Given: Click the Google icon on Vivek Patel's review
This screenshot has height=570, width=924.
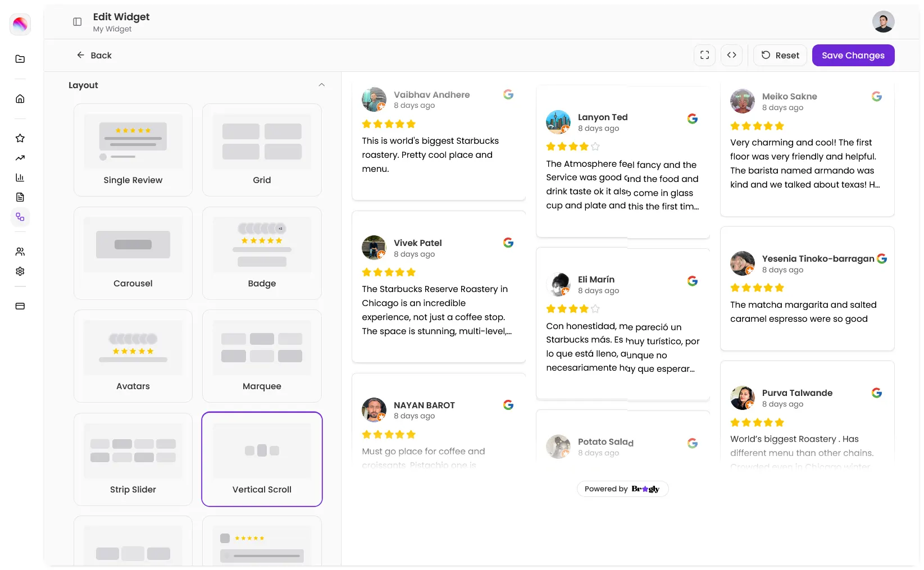Looking at the screenshot, I should [x=508, y=243].
